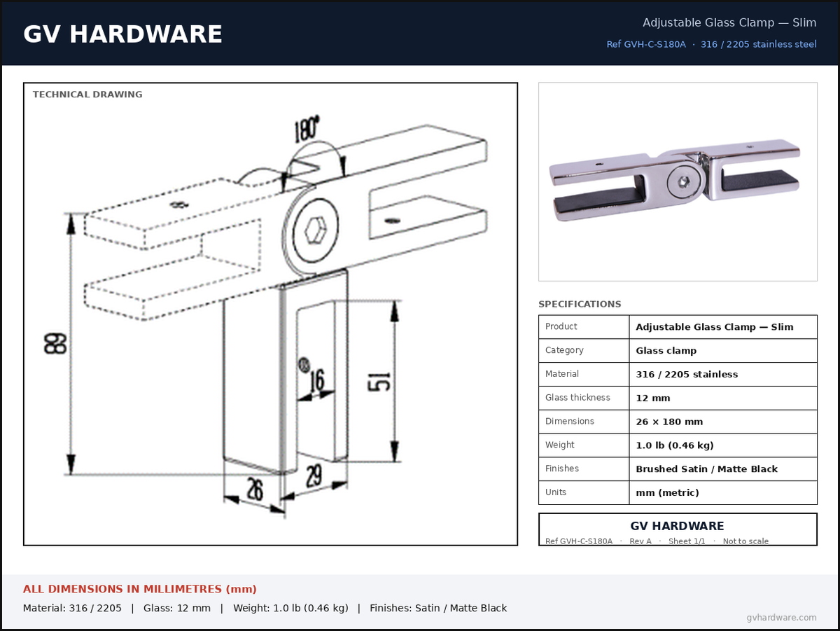840x631 pixels.
Task: Select the Material row label in the table
Action: [562, 374]
